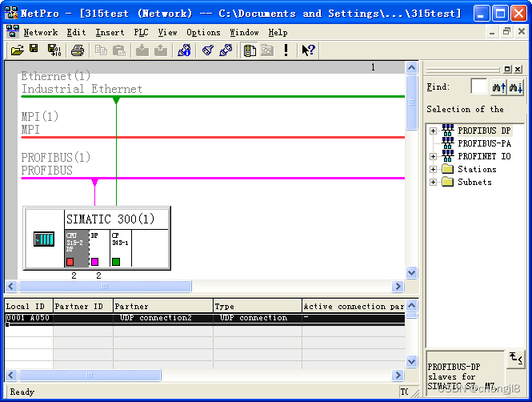Select PROFIBUS DP catalog entry
This screenshot has height=402, width=532.
point(484,131)
